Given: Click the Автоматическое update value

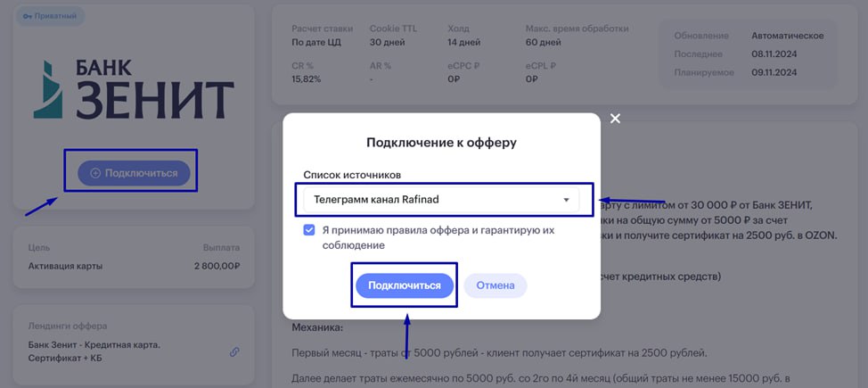Looking at the screenshot, I should [788, 36].
